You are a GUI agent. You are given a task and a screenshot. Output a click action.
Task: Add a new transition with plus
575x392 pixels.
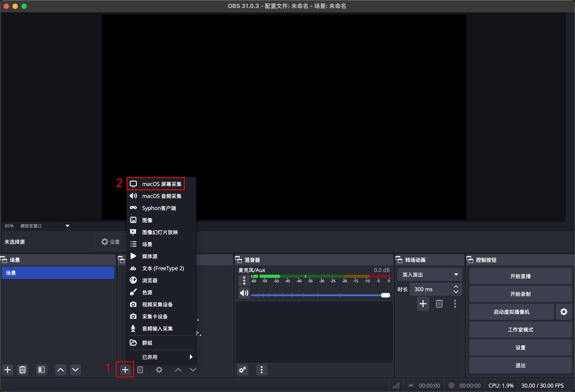[x=423, y=304]
